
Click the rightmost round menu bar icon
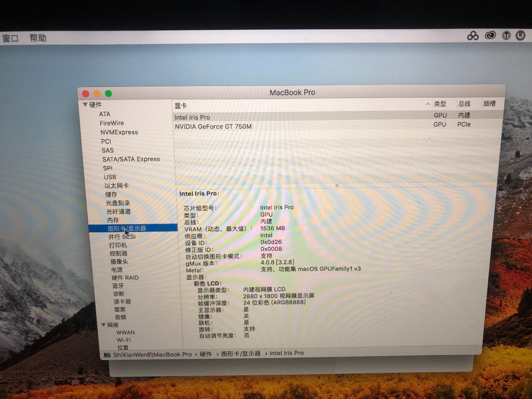(x=520, y=35)
